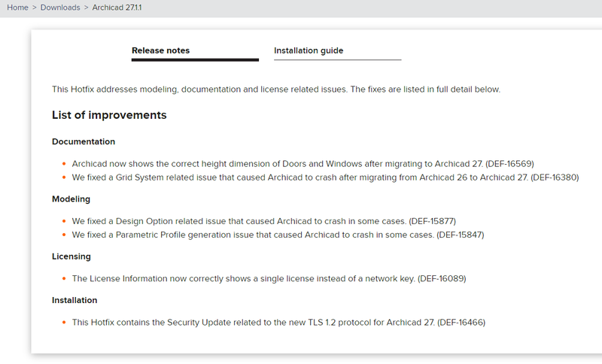The image size is (602, 364).
Task: Open the Installation guide tab
Action: [x=309, y=51]
